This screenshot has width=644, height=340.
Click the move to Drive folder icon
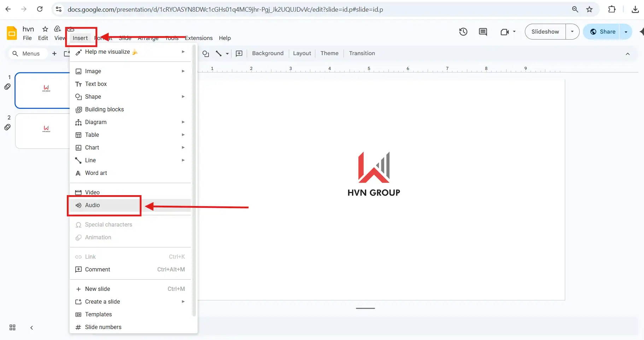point(57,29)
